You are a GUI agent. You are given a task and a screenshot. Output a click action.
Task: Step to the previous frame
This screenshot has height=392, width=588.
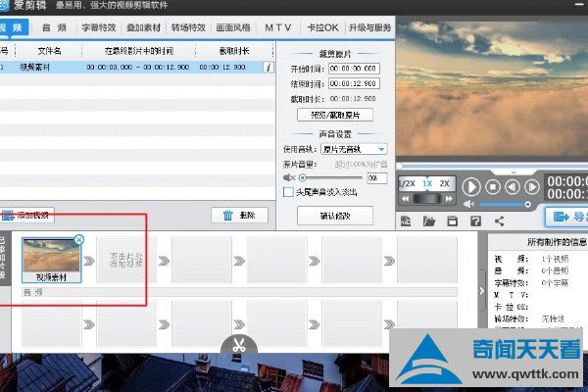tap(514, 186)
